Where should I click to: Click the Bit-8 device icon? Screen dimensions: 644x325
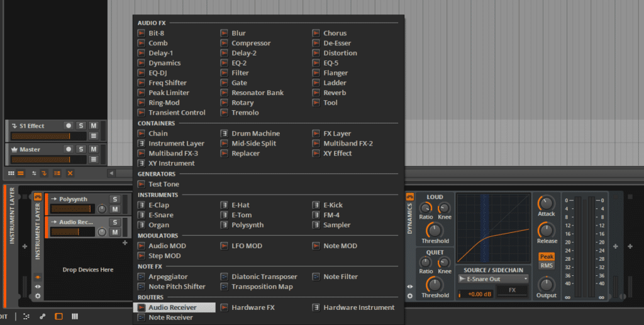142,33
